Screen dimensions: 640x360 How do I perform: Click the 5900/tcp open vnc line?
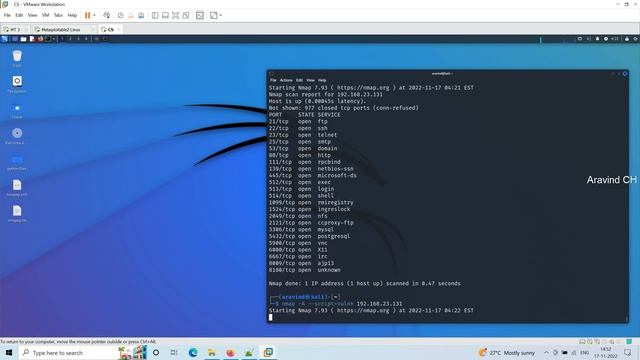(298, 243)
